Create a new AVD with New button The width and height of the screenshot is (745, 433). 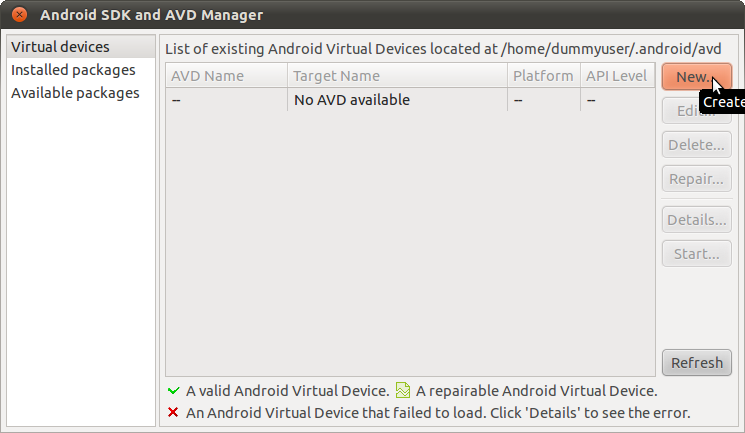697,77
